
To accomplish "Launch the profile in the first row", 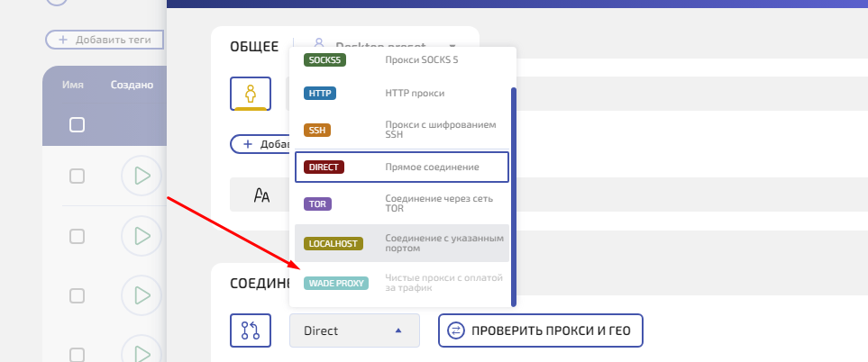I will pos(142,176).
